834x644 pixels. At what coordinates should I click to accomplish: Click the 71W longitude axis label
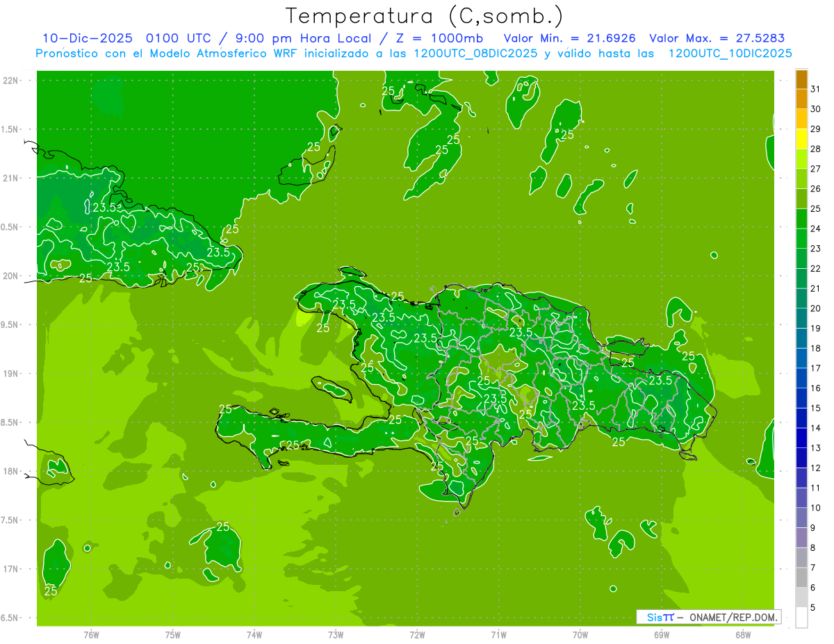[x=498, y=635]
